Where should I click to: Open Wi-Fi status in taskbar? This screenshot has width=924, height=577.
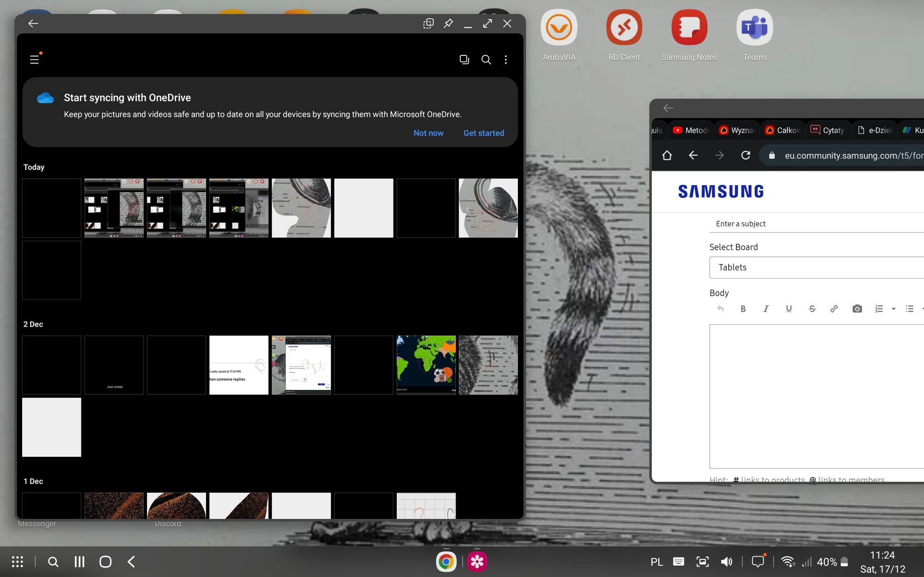coord(788,562)
